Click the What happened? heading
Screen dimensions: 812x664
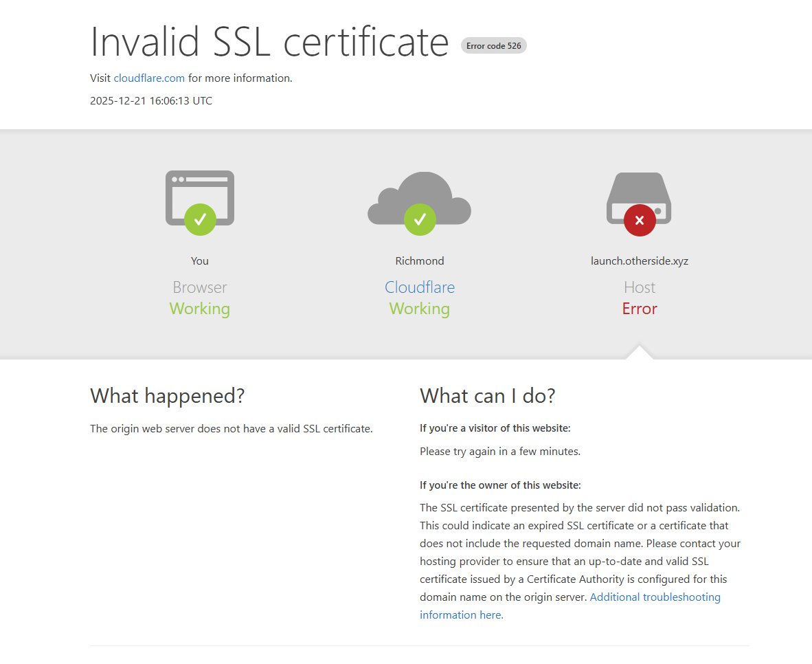pyautogui.click(x=167, y=395)
